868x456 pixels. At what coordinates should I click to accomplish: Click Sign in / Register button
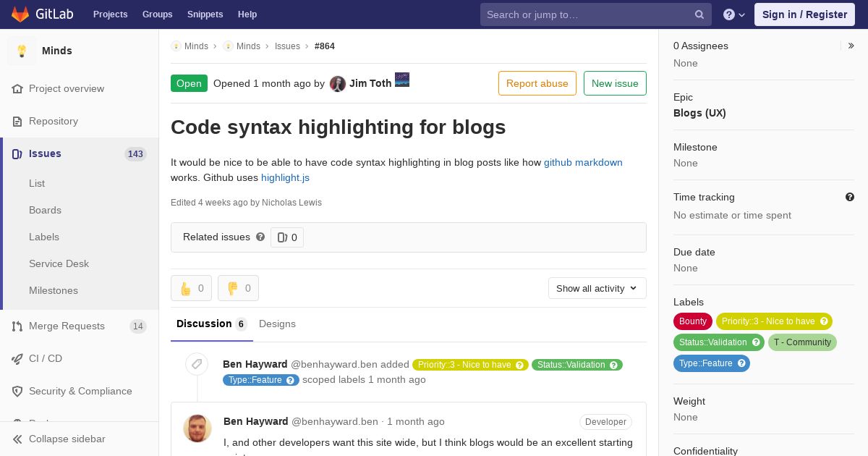(x=804, y=14)
